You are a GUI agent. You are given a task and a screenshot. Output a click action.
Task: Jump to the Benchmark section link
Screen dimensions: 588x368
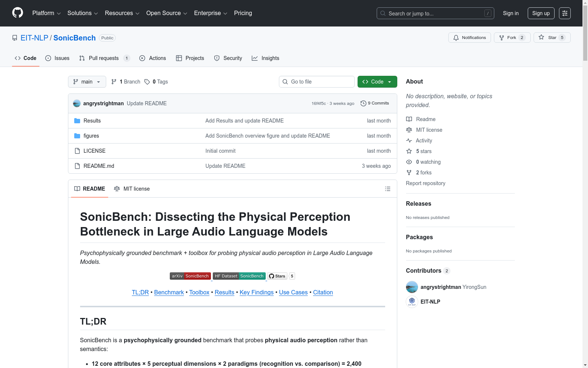[169, 292]
